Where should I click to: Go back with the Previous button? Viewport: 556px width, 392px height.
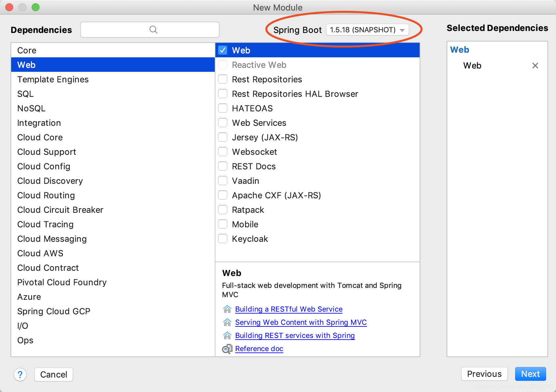(x=484, y=374)
